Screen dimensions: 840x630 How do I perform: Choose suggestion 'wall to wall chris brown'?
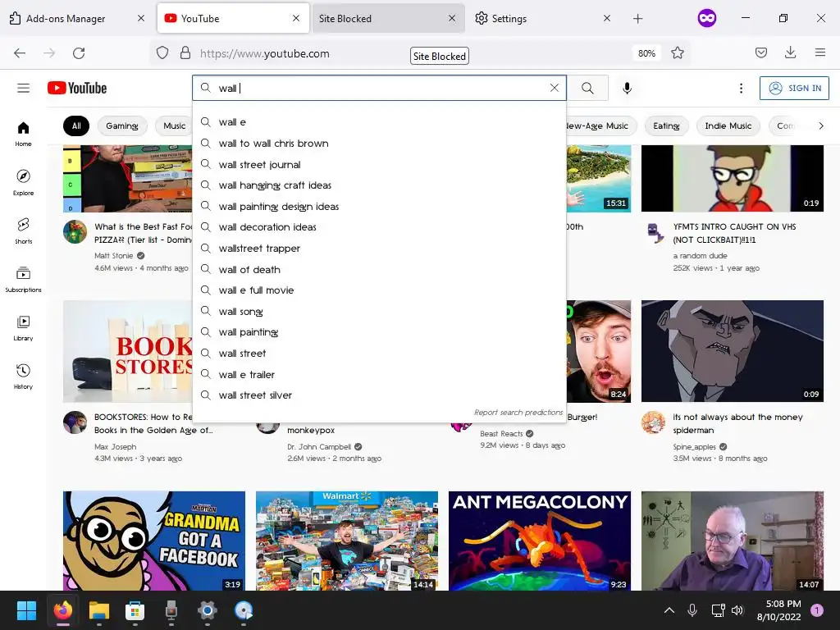click(379, 143)
